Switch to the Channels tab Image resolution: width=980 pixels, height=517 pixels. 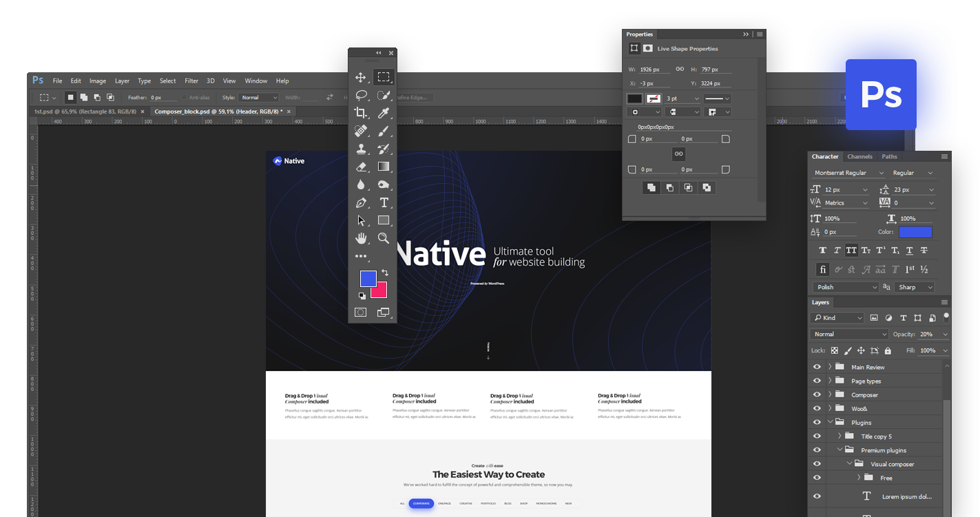pos(860,156)
